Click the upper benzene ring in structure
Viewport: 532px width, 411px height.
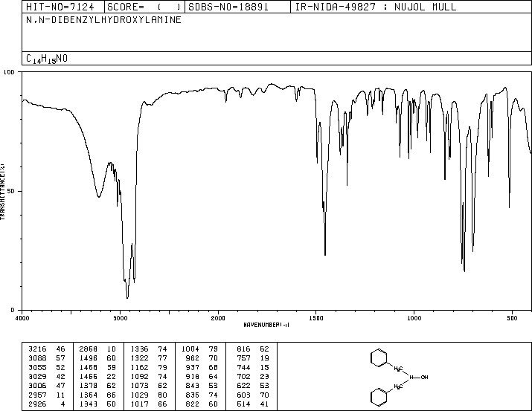click(x=379, y=358)
